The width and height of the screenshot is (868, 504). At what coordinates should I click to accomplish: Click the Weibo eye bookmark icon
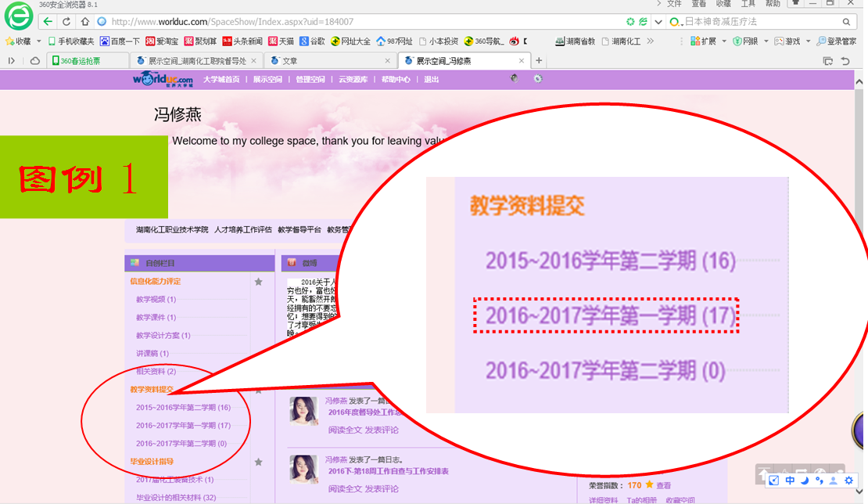[515, 41]
